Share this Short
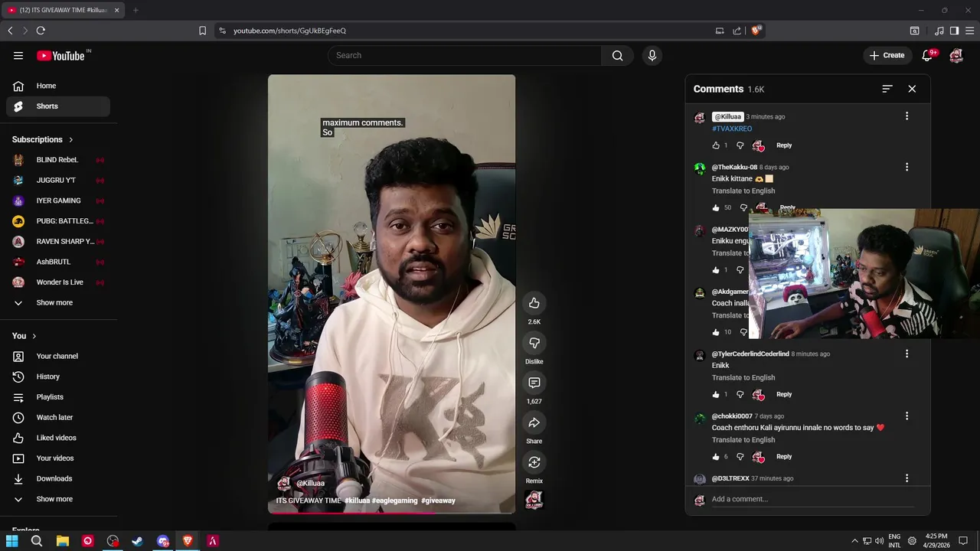980x551 pixels. pyautogui.click(x=534, y=422)
